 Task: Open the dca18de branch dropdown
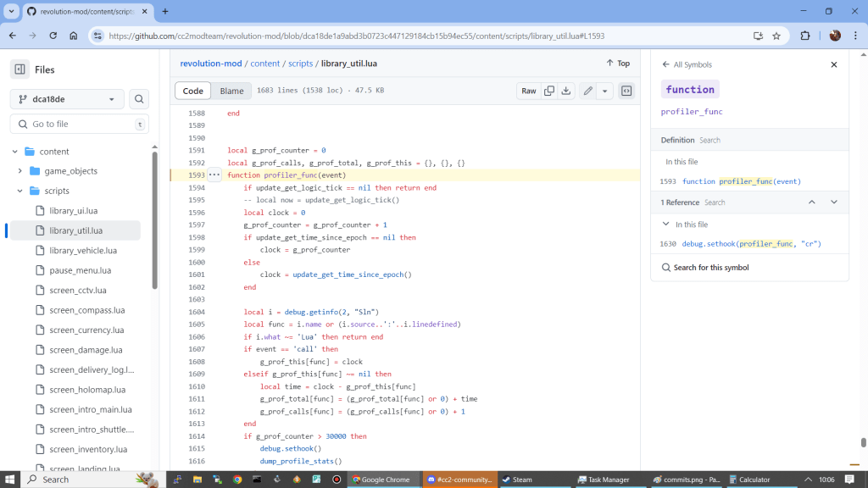click(x=67, y=99)
